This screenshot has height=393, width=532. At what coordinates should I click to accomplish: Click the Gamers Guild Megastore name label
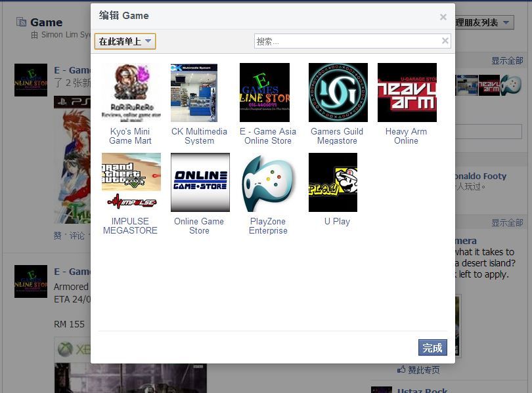(337, 136)
